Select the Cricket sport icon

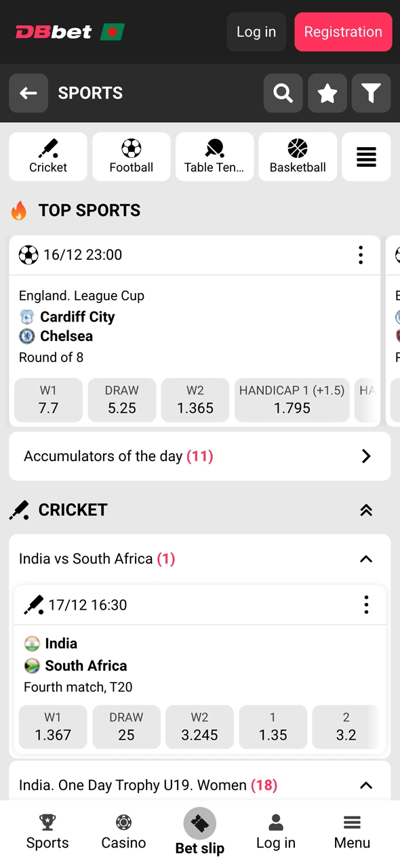pos(47,157)
